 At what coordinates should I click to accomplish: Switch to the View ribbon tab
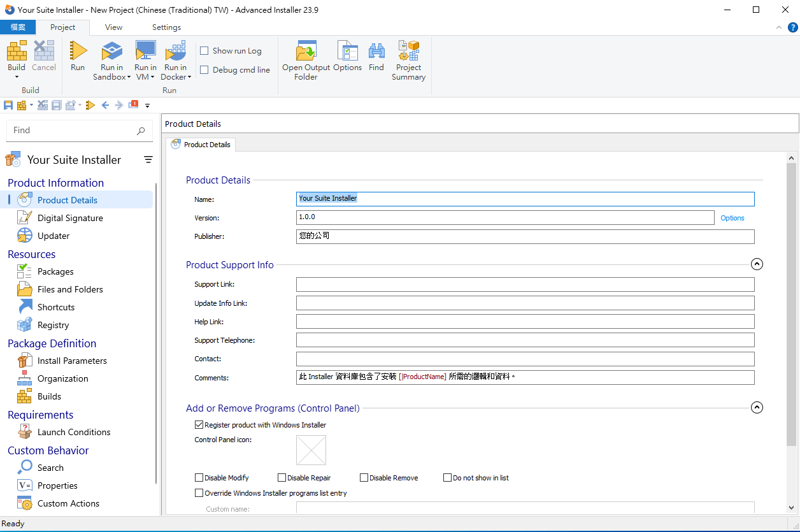pos(113,27)
